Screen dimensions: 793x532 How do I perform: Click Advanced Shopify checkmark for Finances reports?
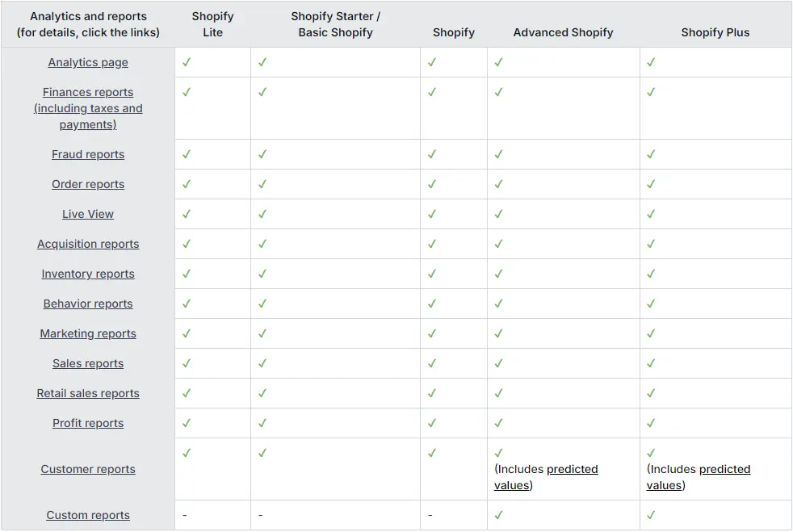(499, 92)
